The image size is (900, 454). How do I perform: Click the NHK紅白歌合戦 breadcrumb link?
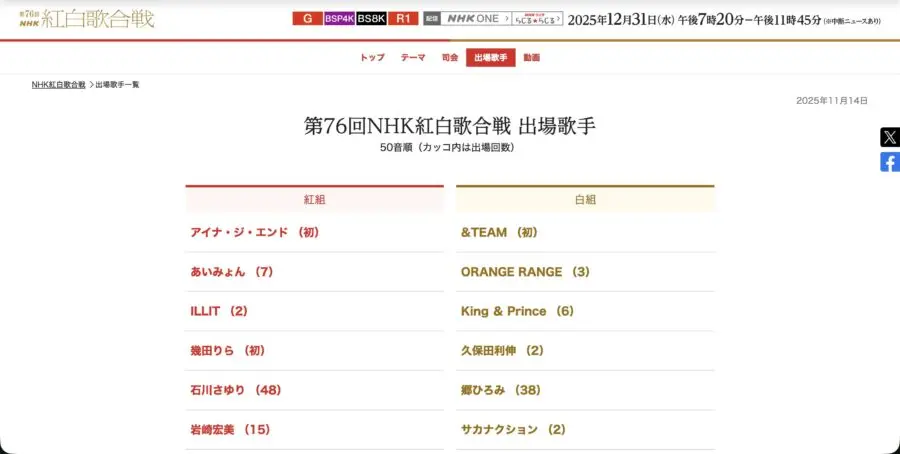click(58, 85)
